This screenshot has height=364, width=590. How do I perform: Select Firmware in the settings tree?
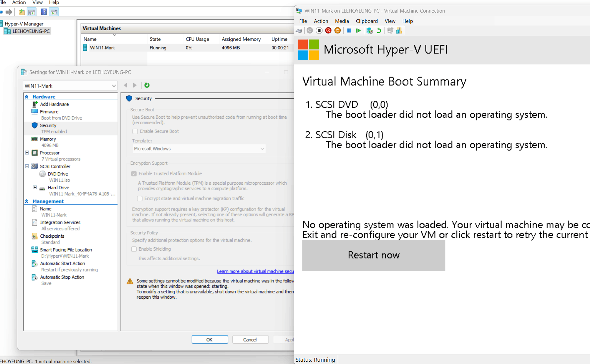(49, 112)
